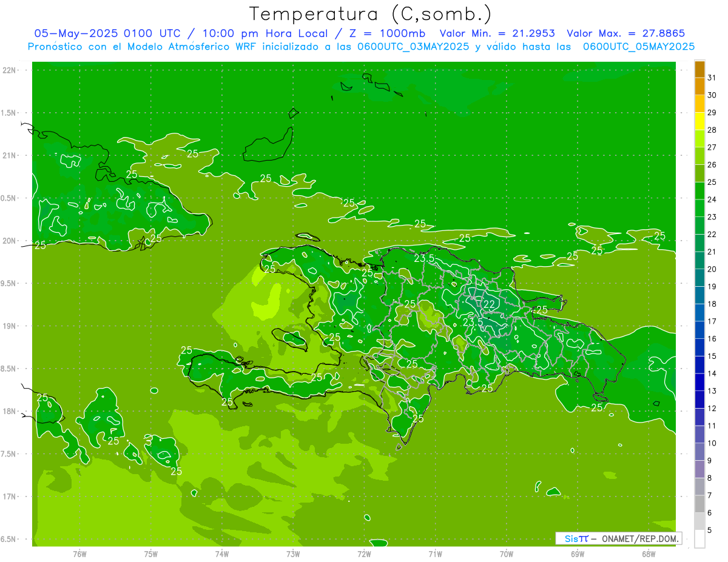This screenshot has height=562, width=728.
Task: Click the "76W" longitude axis label
Action: [x=79, y=554]
